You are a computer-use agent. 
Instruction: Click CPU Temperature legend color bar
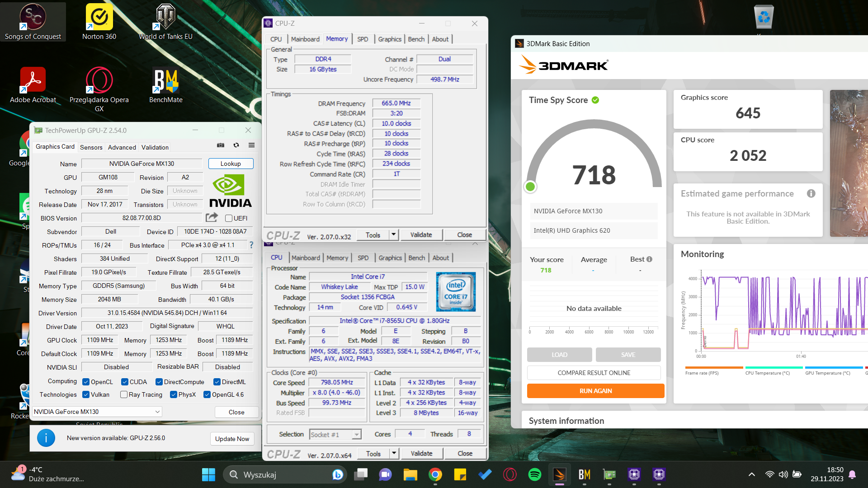[x=774, y=367]
